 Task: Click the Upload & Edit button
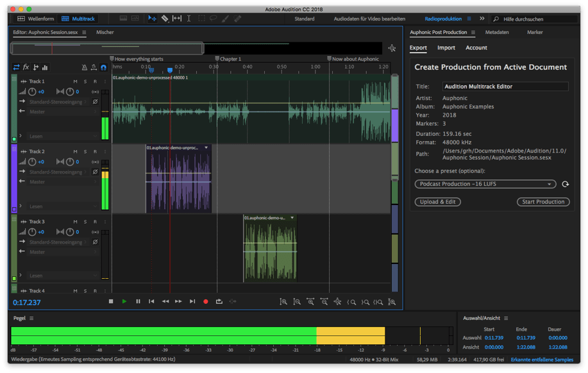(437, 201)
